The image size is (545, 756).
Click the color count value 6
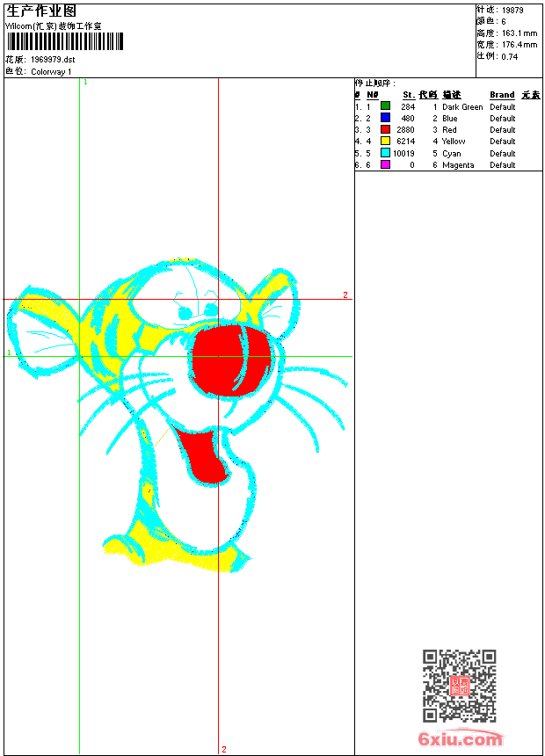pyautogui.click(x=504, y=22)
